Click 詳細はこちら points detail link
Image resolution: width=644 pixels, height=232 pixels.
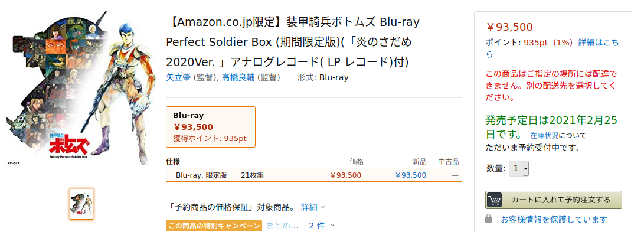(552, 48)
